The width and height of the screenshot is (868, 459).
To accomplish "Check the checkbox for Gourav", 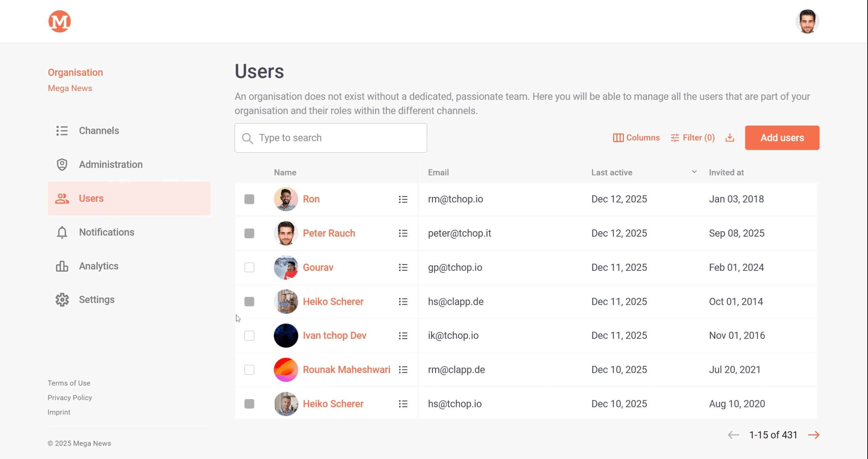I will (249, 267).
